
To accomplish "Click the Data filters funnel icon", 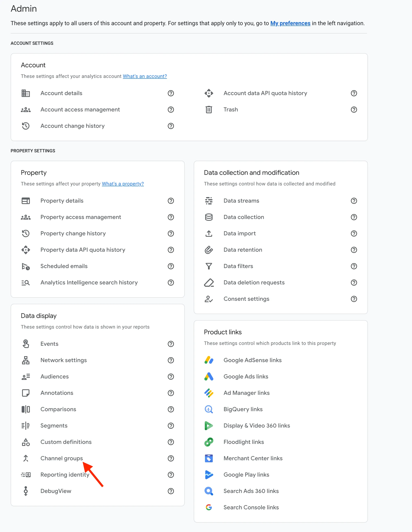I will (209, 266).
